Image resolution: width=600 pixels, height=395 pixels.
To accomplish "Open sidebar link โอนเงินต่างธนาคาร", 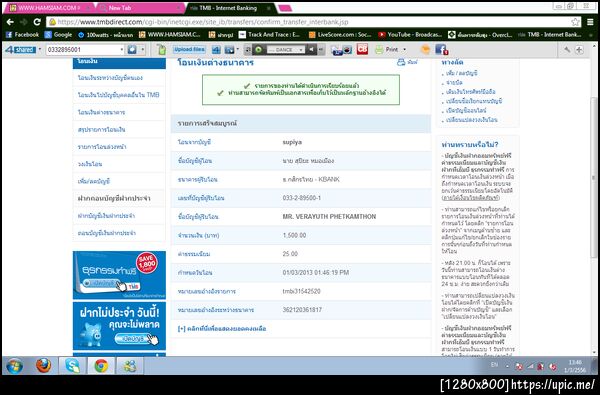I will pos(101,112).
